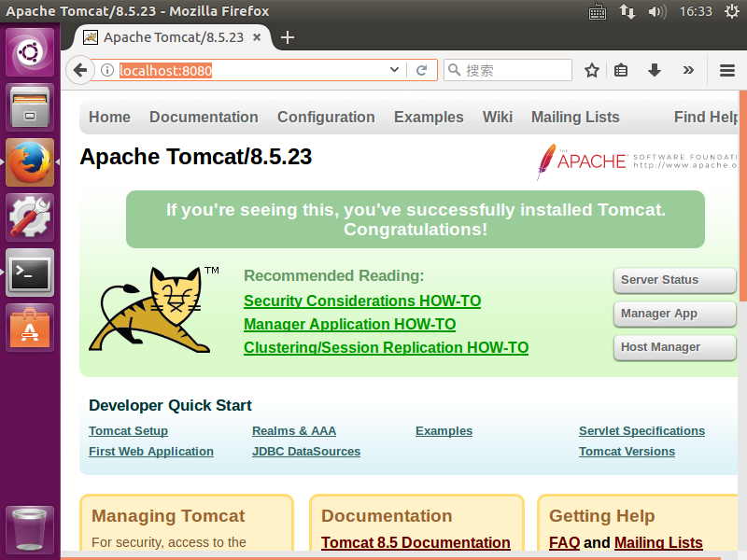Open the First Web Application link
The width and height of the screenshot is (747, 560).
(x=151, y=452)
